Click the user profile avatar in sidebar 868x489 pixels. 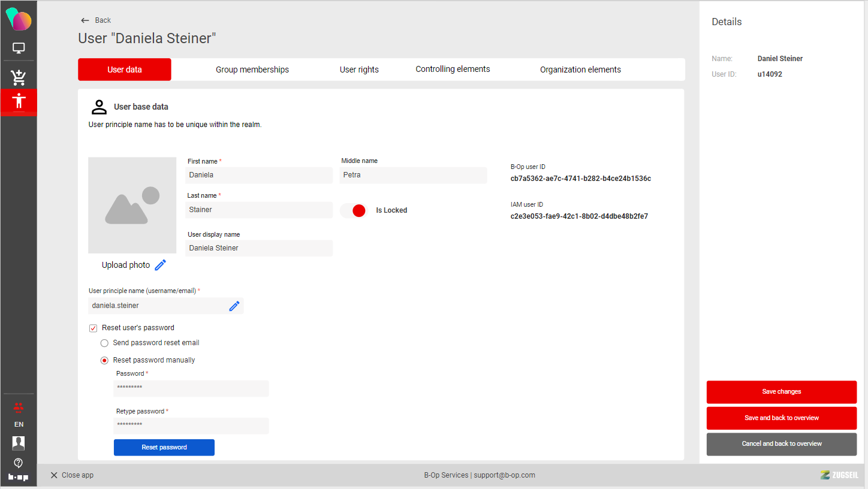coord(19,443)
